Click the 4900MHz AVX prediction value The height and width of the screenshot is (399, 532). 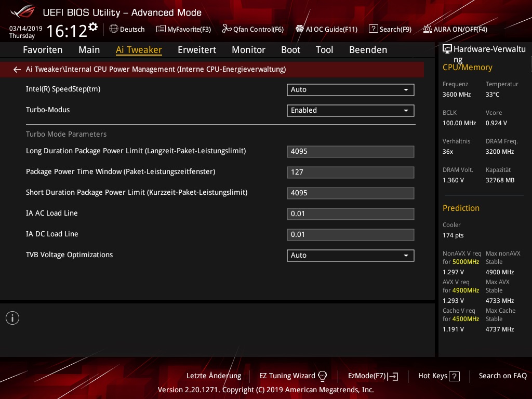click(x=466, y=290)
